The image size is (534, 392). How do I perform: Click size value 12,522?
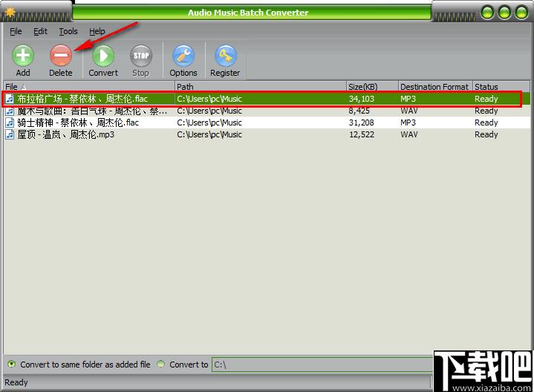point(362,134)
